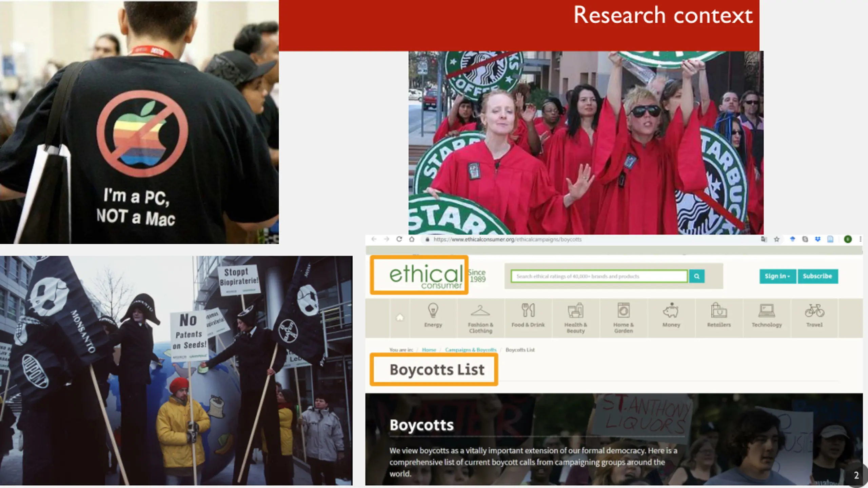Open the document extension icon in the toolbar
The height and width of the screenshot is (488, 868).
tap(830, 239)
